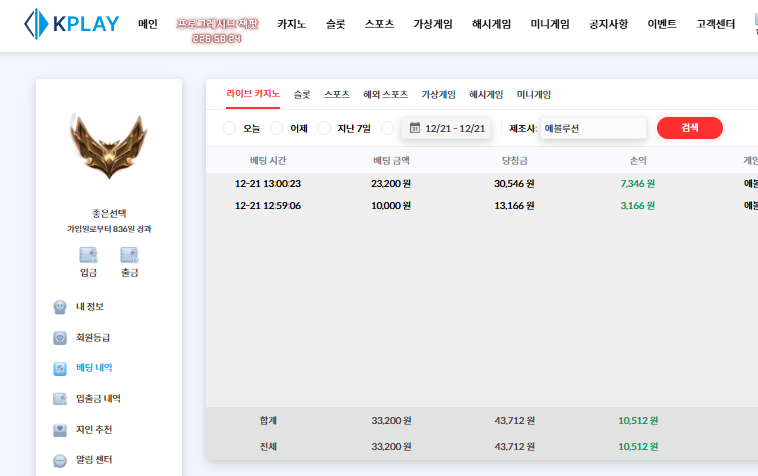Switch to the 해외 스포츠 tab
Viewport: 758px width, 476px height.
point(385,94)
